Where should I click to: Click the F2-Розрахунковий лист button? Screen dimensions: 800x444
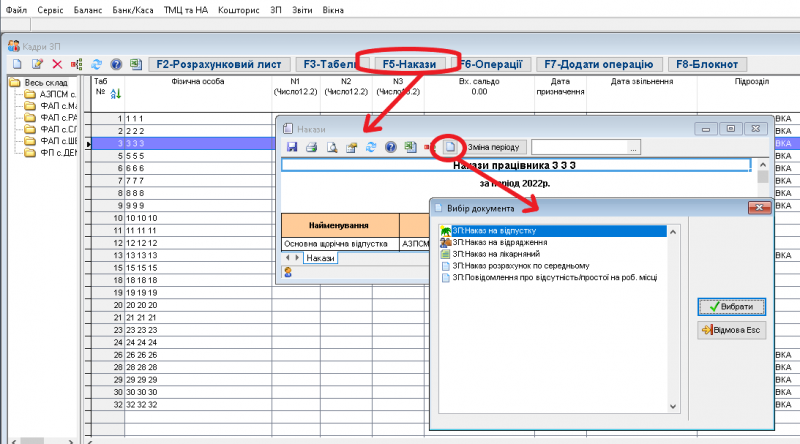coord(220,64)
